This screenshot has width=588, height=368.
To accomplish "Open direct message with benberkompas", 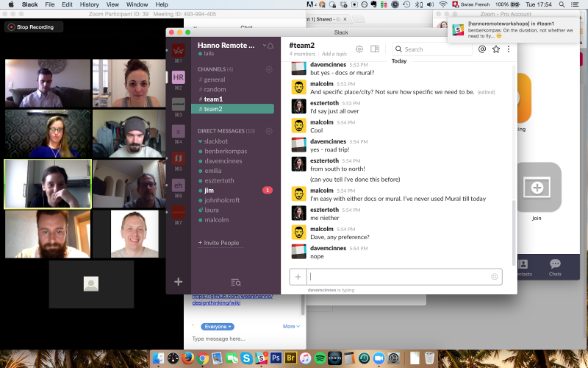I will pyautogui.click(x=232, y=151).
